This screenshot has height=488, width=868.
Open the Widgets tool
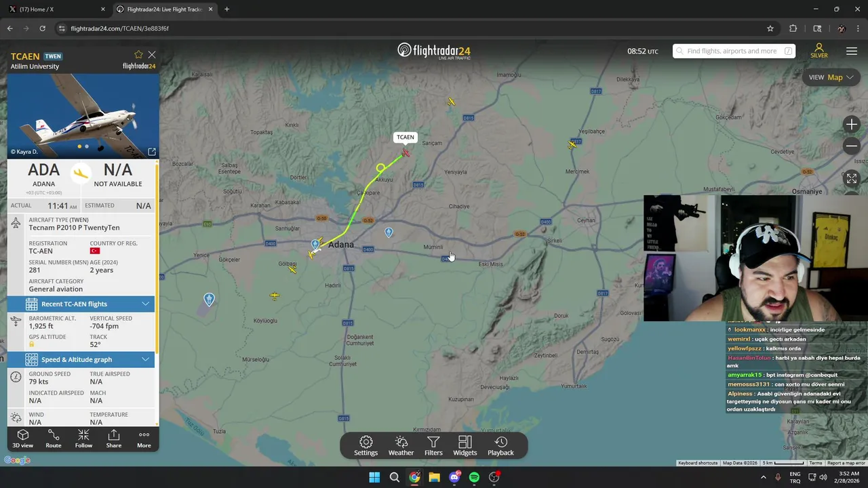pyautogui.click(x=465, y=446)
